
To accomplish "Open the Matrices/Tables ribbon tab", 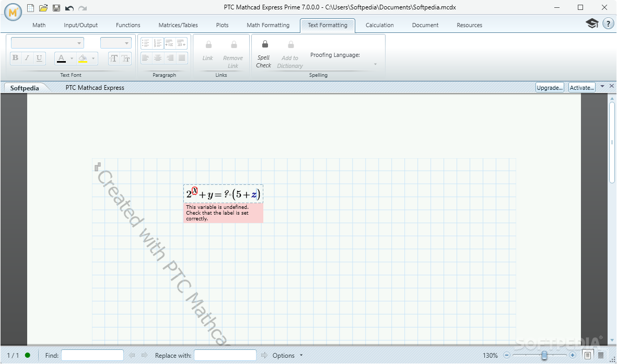I will [x=178, y=25].
